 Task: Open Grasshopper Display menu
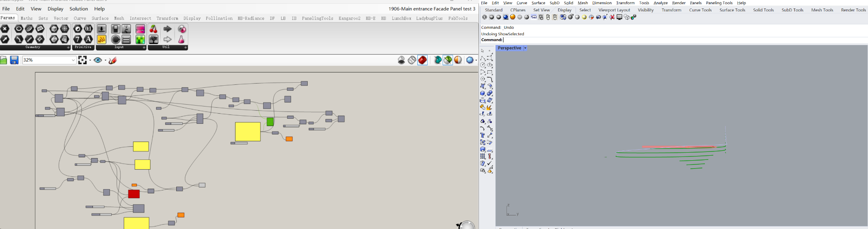click(x=56, y=8)
